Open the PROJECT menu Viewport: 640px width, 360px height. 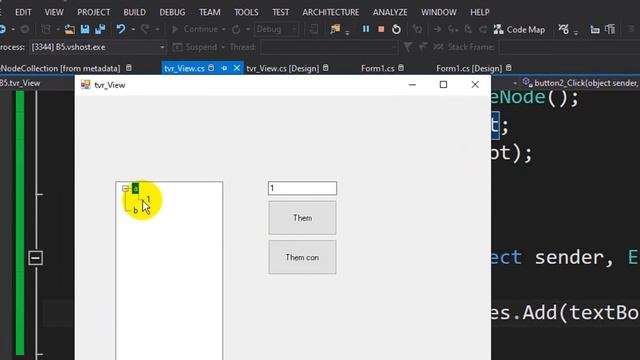click(x=93, y=12)
